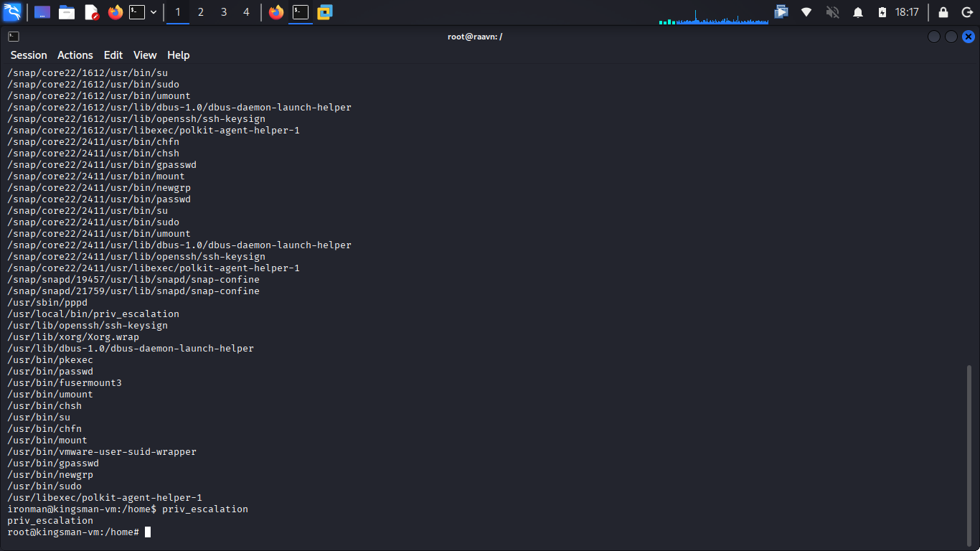Open the Session menu
980x551 pixels.
click(29, 55)
